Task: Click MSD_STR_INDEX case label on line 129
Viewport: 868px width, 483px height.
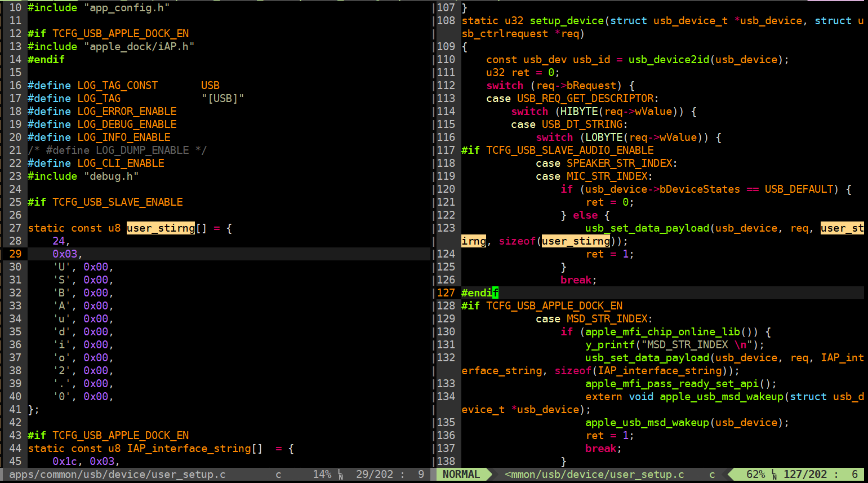Action: 607,319
